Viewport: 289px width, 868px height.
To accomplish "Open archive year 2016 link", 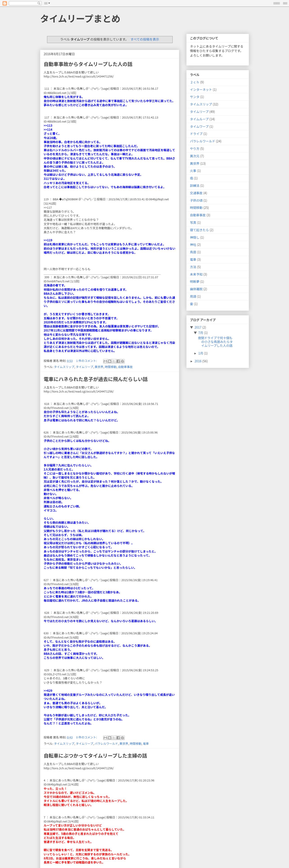I will click(x=198, y=361).
